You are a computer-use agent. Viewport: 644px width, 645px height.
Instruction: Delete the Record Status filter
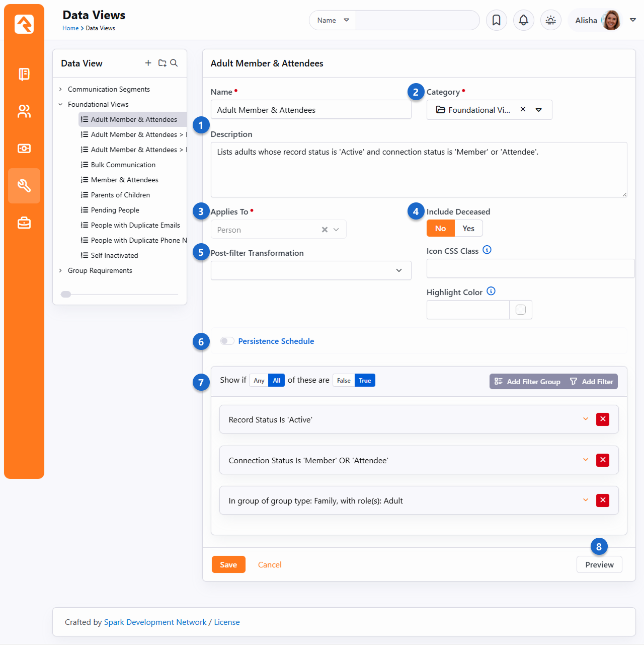pyautogui.click(x=602, y=419)
